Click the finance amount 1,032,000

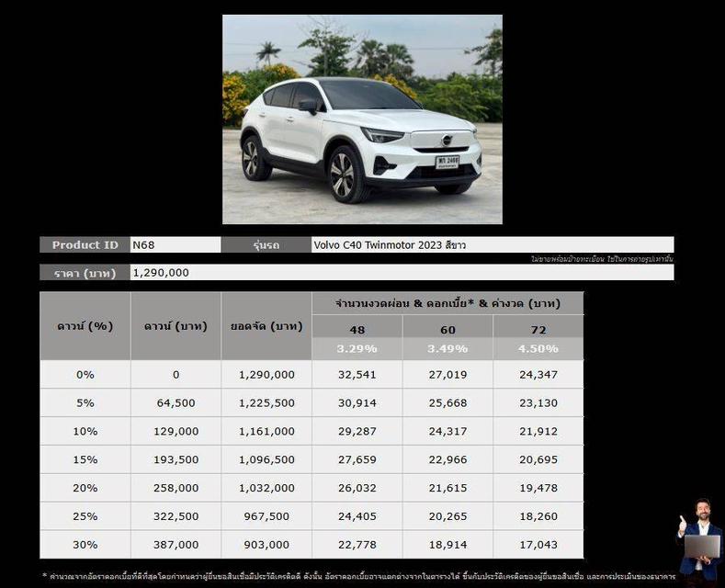(x=266, y=488)
